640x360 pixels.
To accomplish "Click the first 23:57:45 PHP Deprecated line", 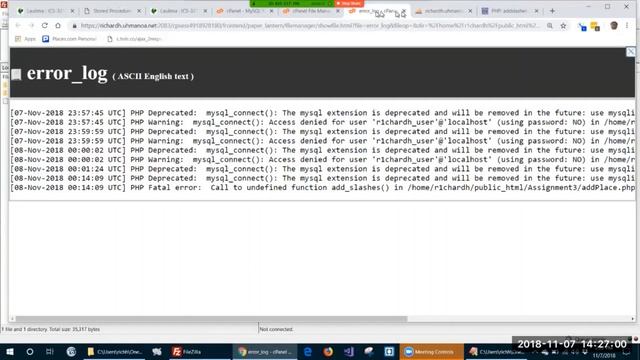I will (x=322, y=113).
